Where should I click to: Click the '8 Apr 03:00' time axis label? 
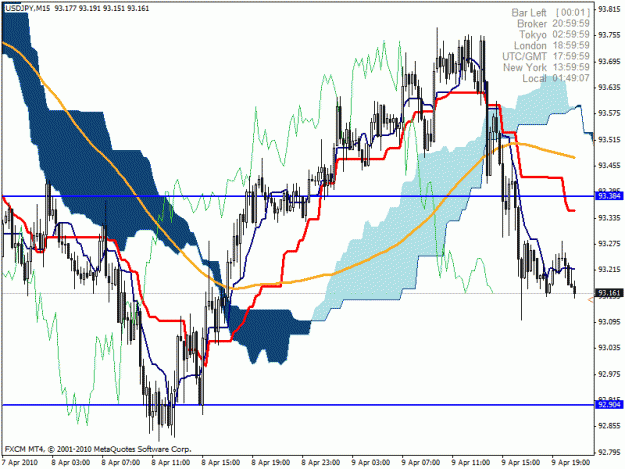click(71, 462)
